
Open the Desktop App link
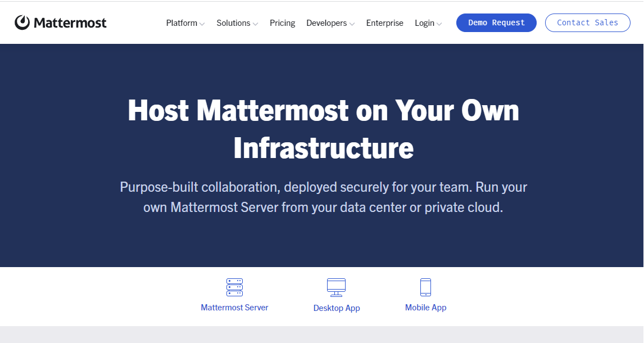tap(337, 308)
